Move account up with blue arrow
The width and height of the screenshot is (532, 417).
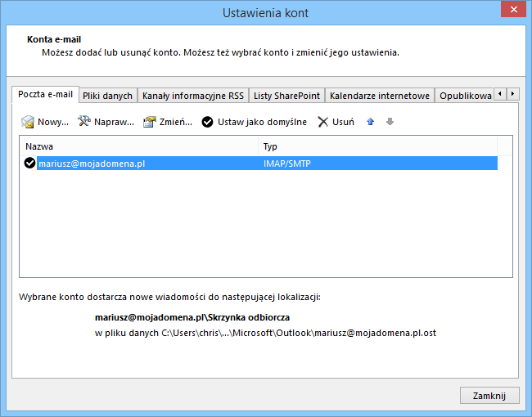pos(371,122)
